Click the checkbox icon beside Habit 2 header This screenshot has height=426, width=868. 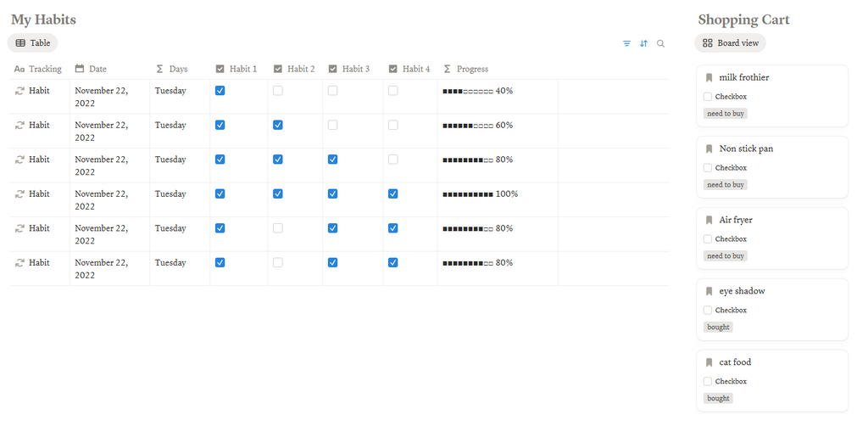coord(278,69)
